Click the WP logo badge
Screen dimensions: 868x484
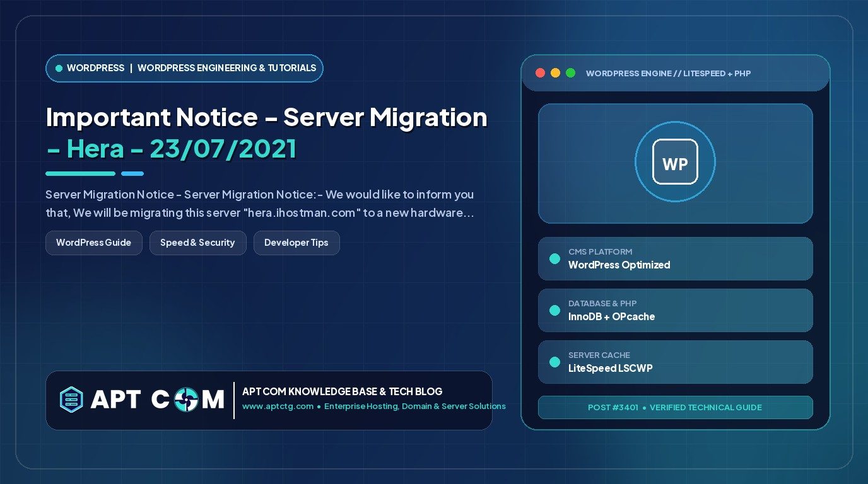[x=675, y=163]
